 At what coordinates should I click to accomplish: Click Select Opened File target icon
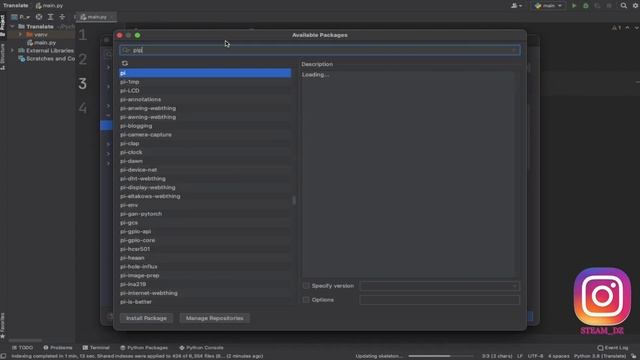(39, 17)
